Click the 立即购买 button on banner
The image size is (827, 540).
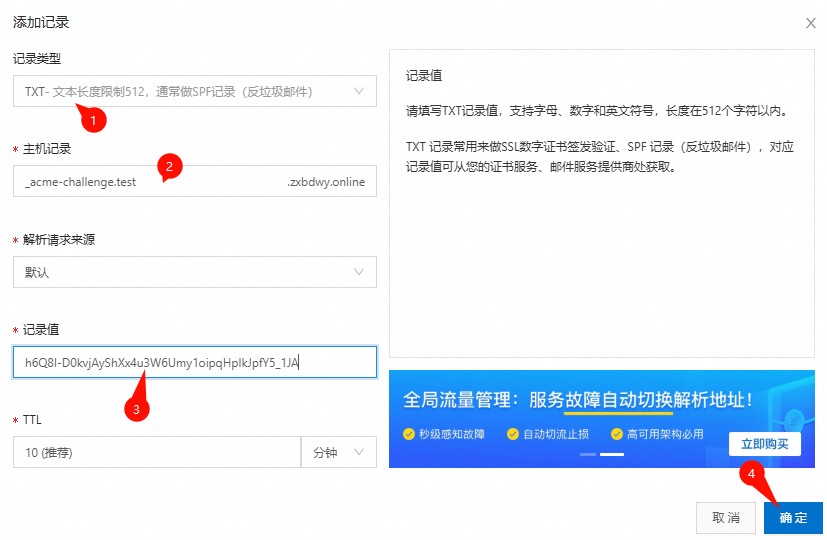click(765, 442)
